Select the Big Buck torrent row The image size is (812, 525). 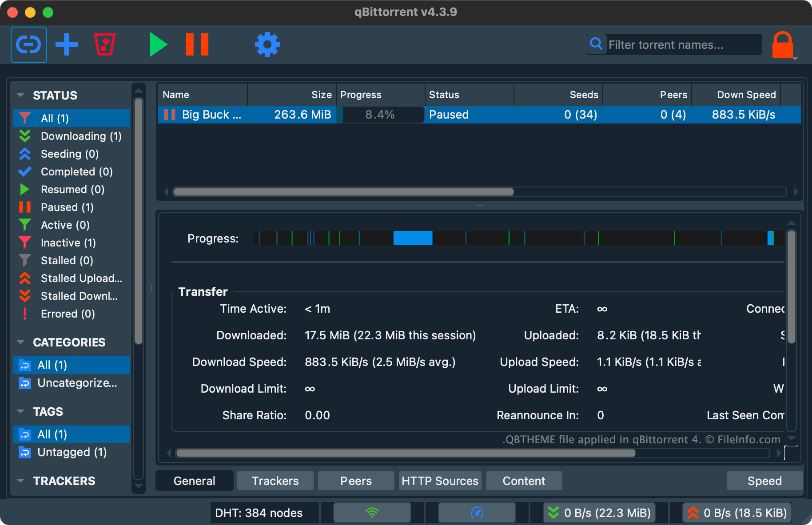pos(480,115)
